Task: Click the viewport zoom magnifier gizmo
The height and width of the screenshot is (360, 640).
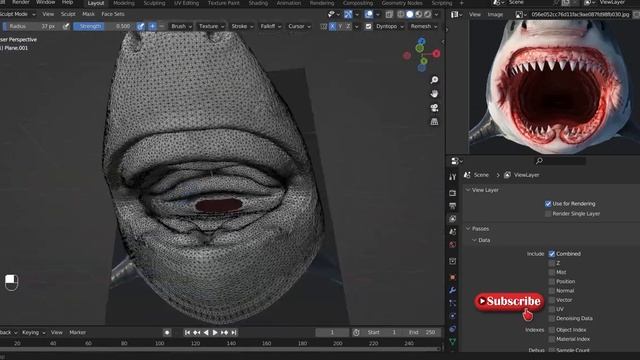Action: click(434, 80)
